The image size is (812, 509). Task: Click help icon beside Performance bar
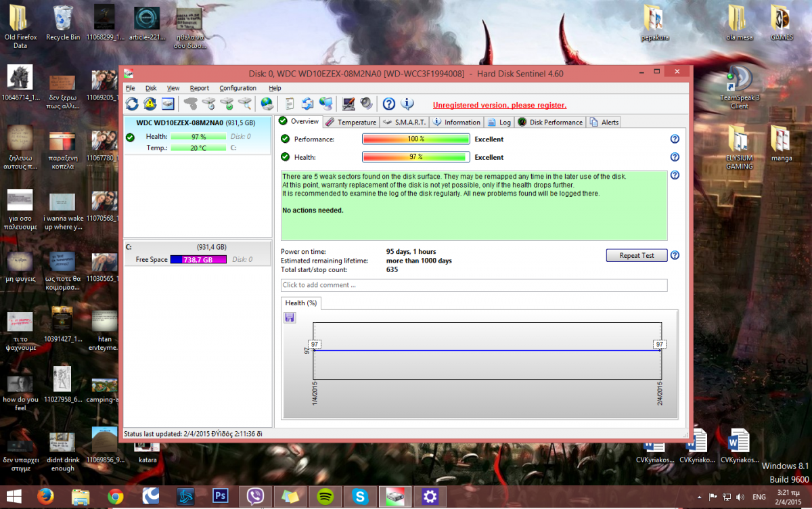[x=675, y=139]
